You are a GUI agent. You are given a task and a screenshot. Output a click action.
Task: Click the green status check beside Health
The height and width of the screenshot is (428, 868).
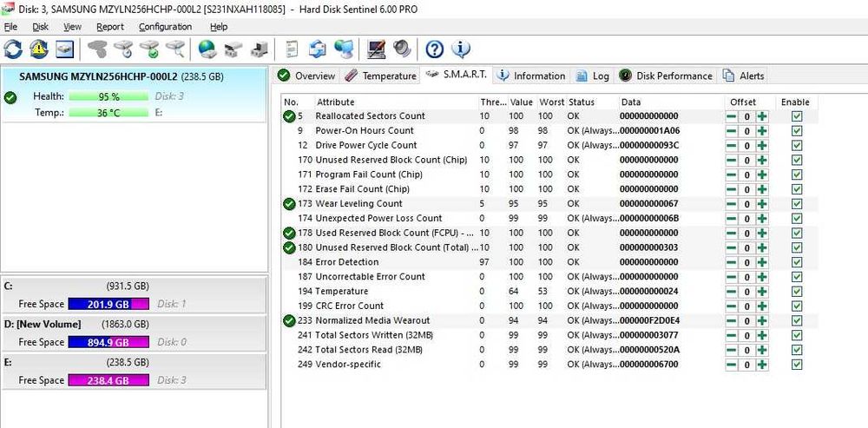10,97
